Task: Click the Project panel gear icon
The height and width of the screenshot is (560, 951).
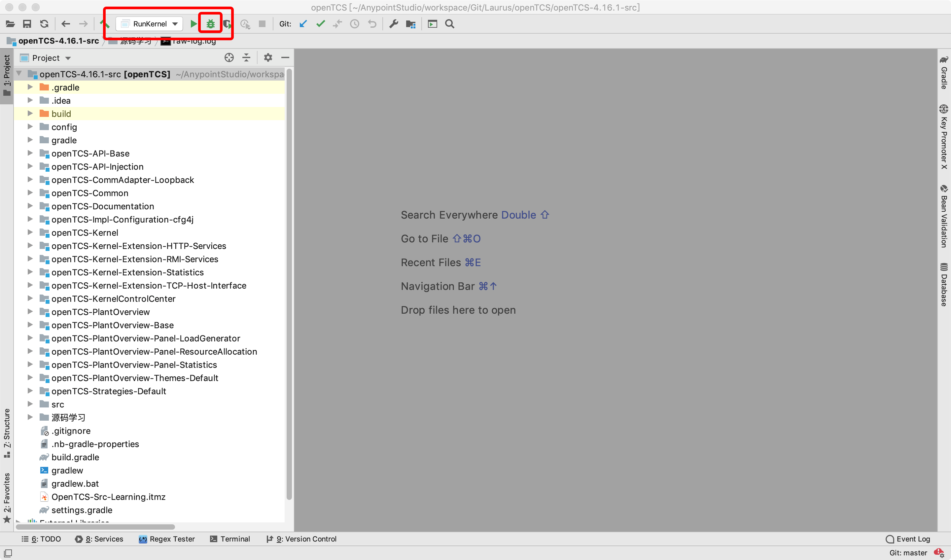Action: (x=268, y=58)
